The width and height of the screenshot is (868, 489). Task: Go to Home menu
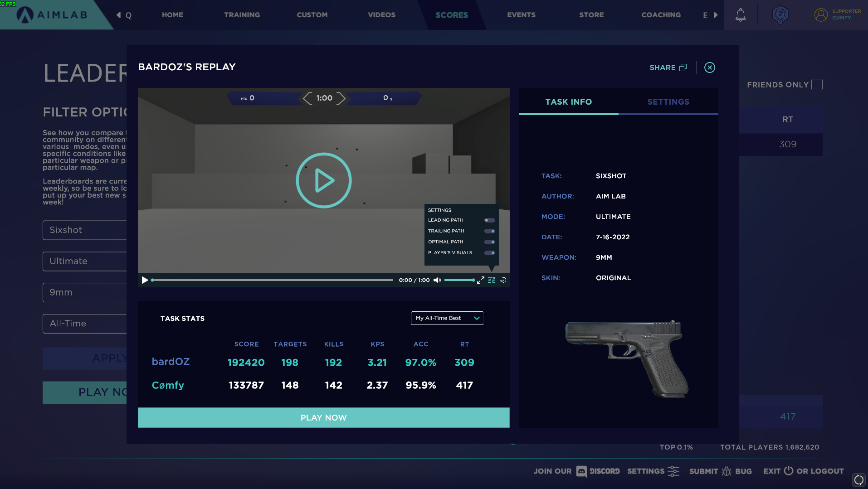pyautogui.click(x=172, y=15)
